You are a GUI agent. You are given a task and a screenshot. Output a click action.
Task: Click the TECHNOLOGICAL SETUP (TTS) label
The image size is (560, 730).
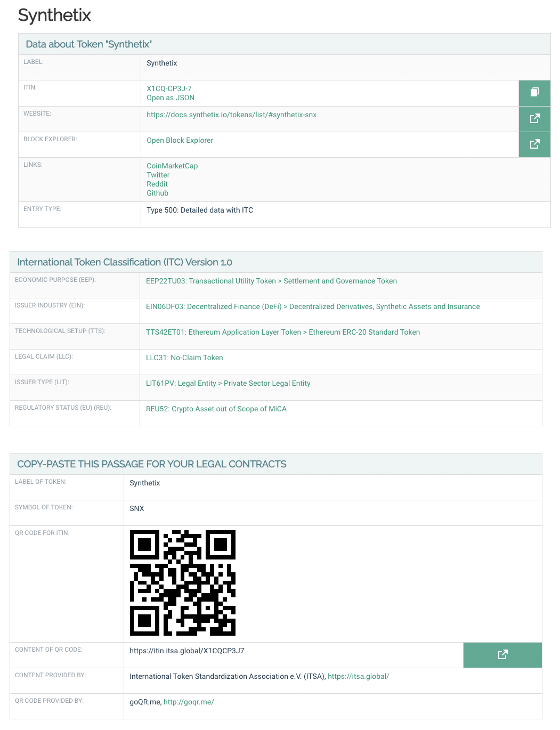click(x=60, y=331)
